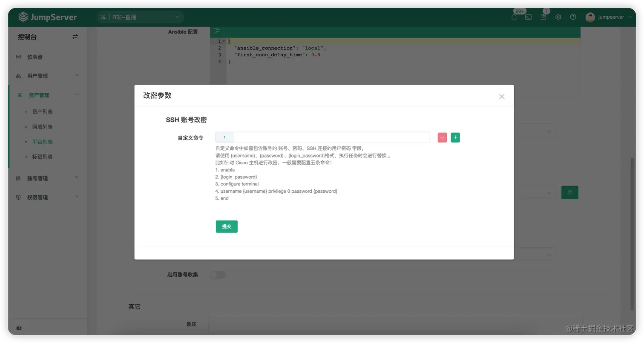Open the notifications bell icon
The width and height of the screenshot is (644, 343).
tap(514, 17)
